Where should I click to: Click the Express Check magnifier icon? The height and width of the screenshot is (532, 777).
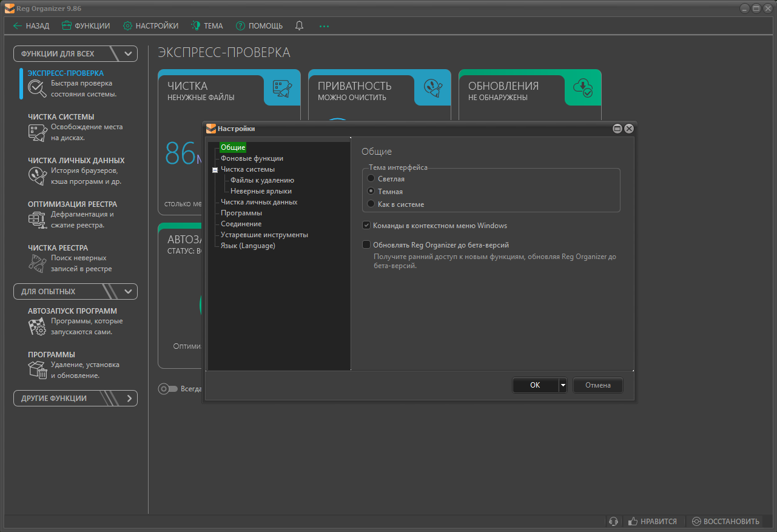[37, 89]
